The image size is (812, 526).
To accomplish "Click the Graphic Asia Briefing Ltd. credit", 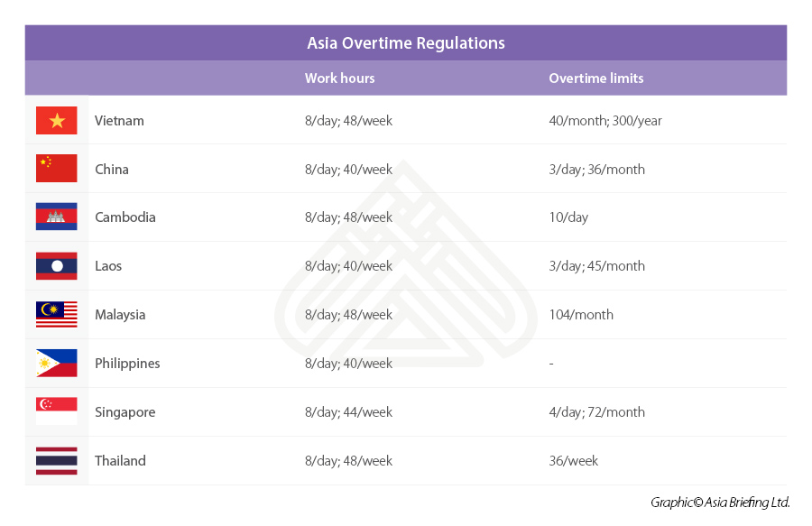I will pyautogui.click(x=720, y=503).
